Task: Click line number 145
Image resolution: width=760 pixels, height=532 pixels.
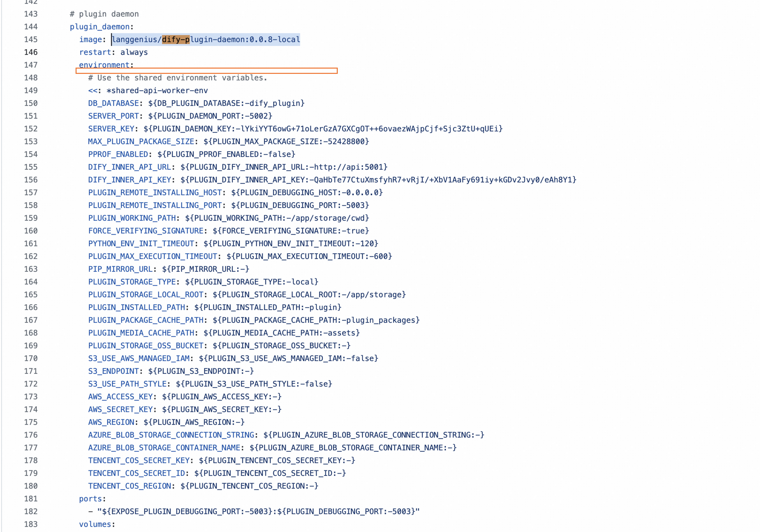Action: 31,39
